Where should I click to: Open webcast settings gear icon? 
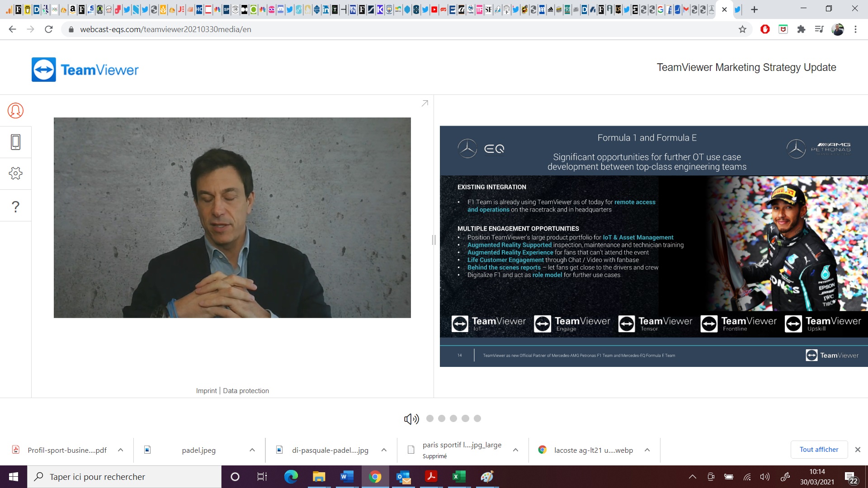click(15, 174)
